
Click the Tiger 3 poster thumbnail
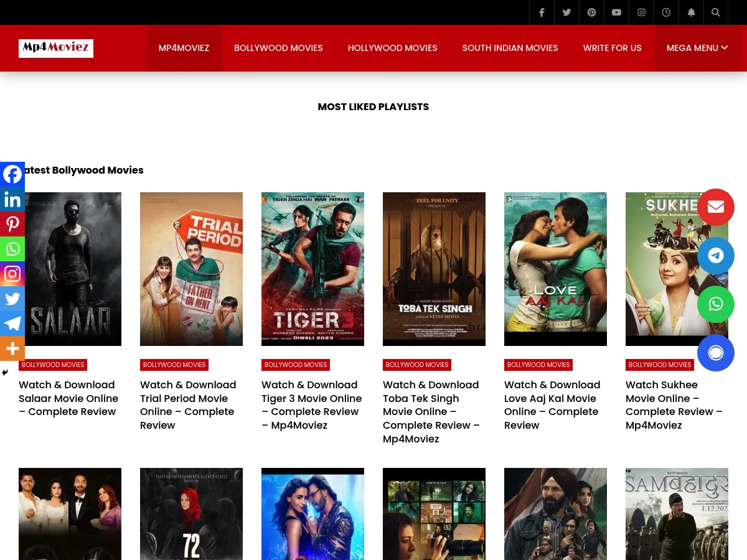[312, 269]
